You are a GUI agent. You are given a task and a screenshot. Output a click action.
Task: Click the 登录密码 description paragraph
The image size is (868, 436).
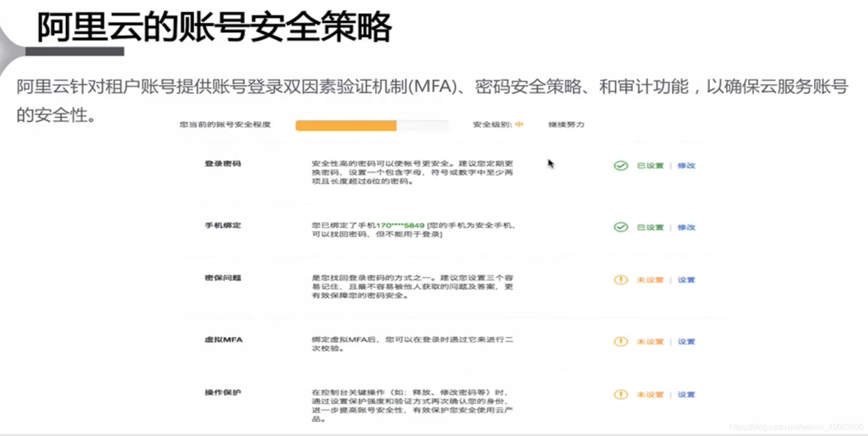pos(413,172)
